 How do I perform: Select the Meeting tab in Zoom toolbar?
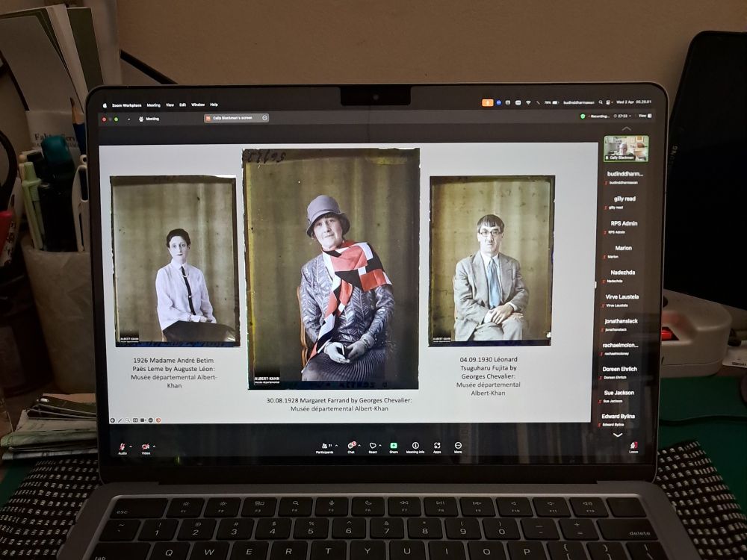pos(149,119)
